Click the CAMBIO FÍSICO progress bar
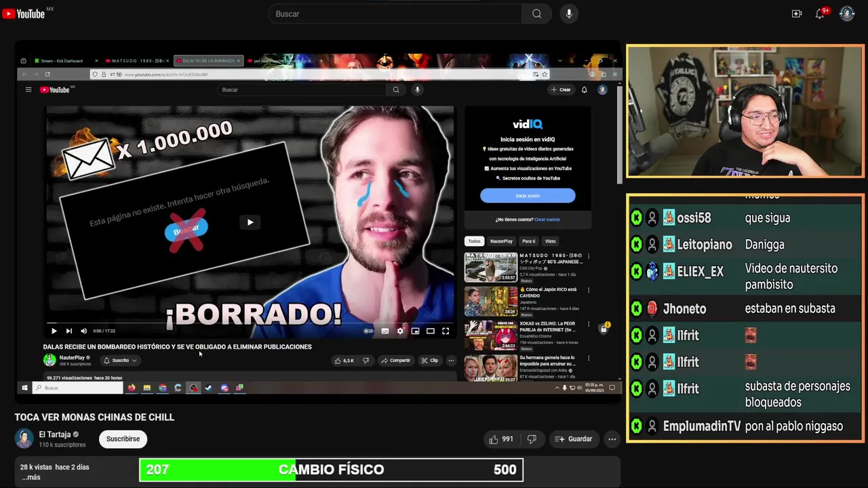This screenshot has width=868, height=488. [x=331, y=470]
